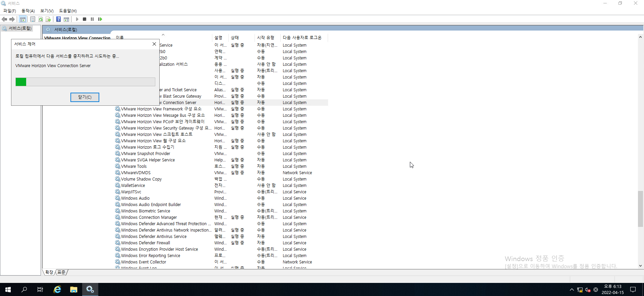Click the Start Service play icon
Screen dimensions: 644x296
[77, 19]
